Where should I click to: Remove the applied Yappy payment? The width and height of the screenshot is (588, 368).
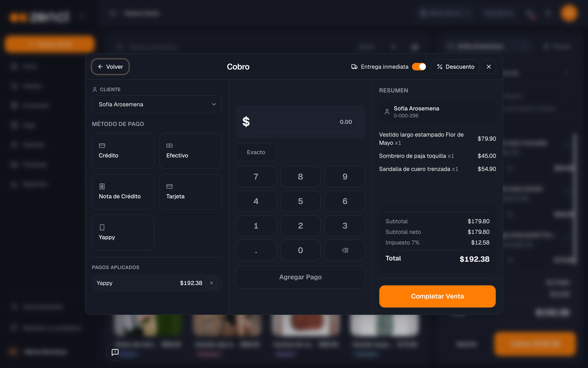(211, 283)
